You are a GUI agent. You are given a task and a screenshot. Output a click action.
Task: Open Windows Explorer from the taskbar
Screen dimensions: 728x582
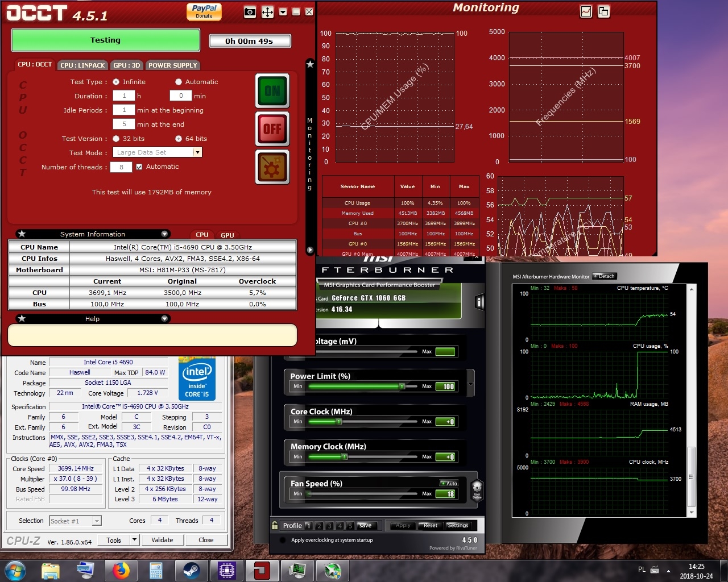coord(50,570)
